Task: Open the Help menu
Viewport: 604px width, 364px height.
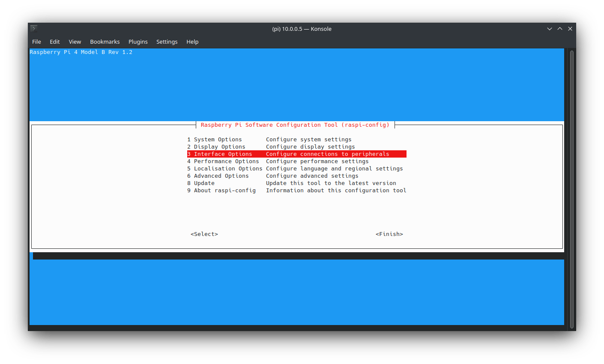Action: tap(192, 42)
